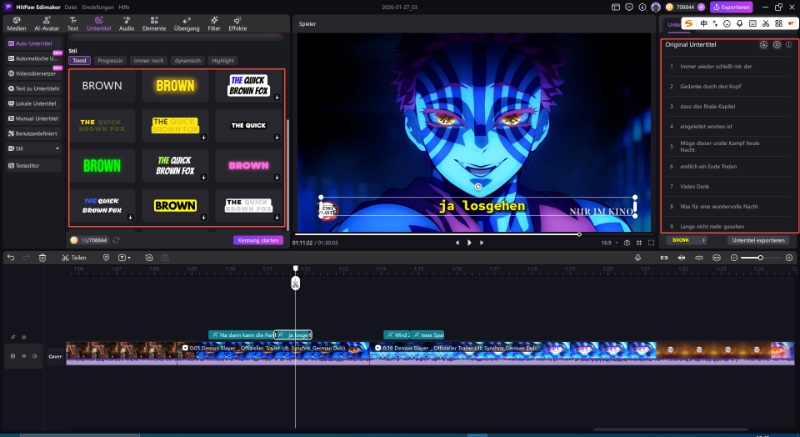Image resolution: width=800 pixels, height=437 pixels.
Task: Select the Progressiv style filter
Action: tap(109, 60)
